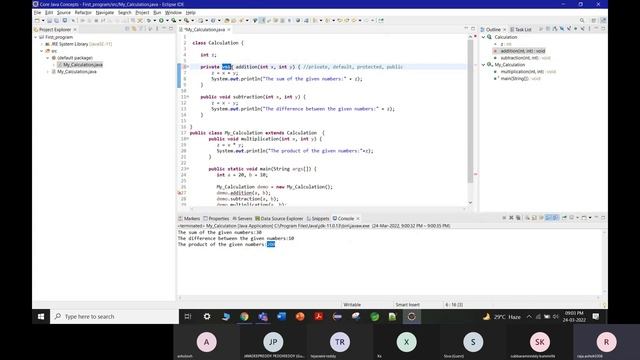The image size is (640, 360).
Task: Click the Save toolbar icon
Action: pyautogui.click(x=49, y=20)
